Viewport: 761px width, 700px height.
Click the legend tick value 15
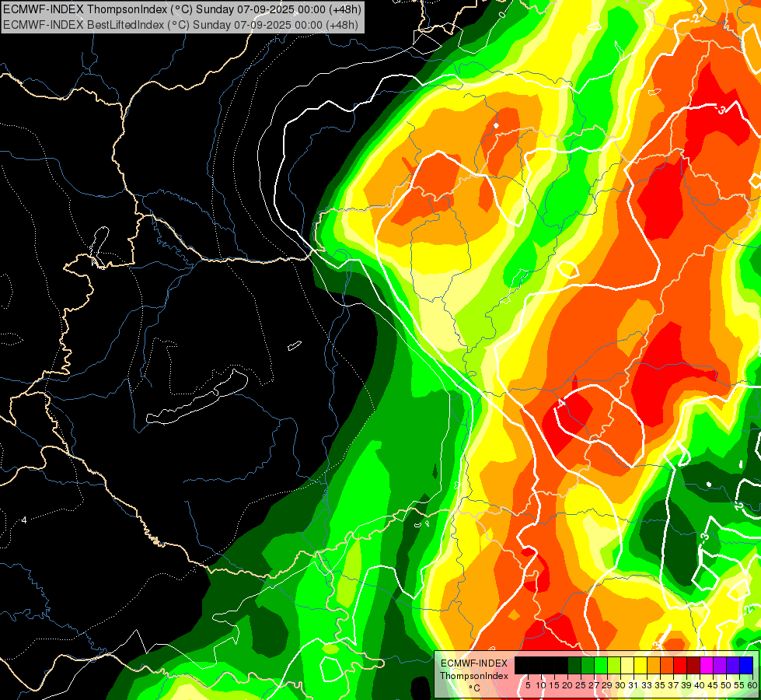coord(554,685)
